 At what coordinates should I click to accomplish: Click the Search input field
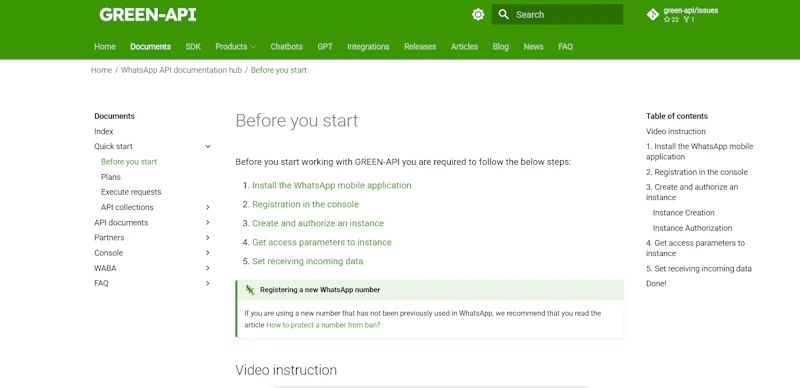pyautogui.click(x=557, y=14)
